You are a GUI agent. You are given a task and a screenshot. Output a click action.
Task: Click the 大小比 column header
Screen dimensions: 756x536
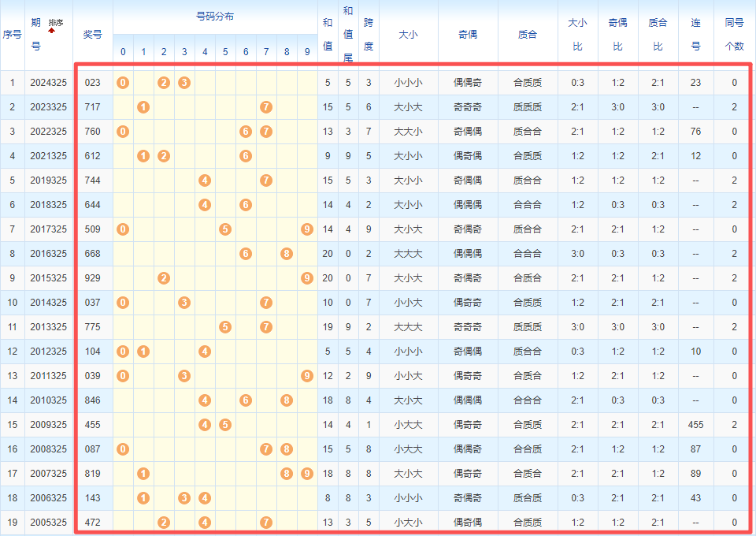point(577,35)
